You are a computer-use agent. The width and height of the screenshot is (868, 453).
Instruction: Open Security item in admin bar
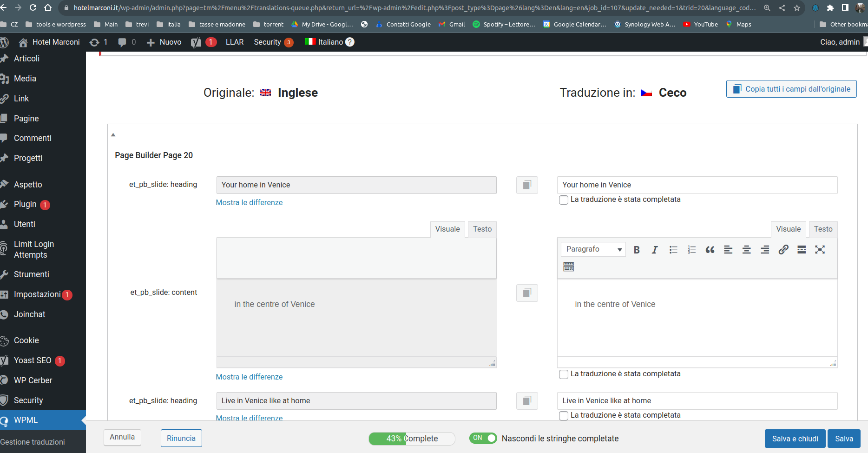point(273,42)
